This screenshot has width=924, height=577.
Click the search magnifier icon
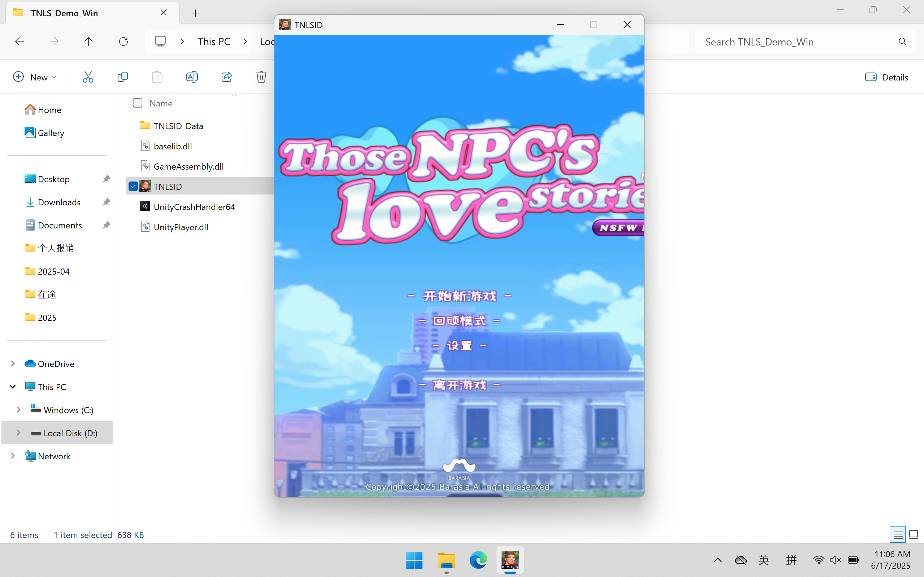(x=902, y=41)
